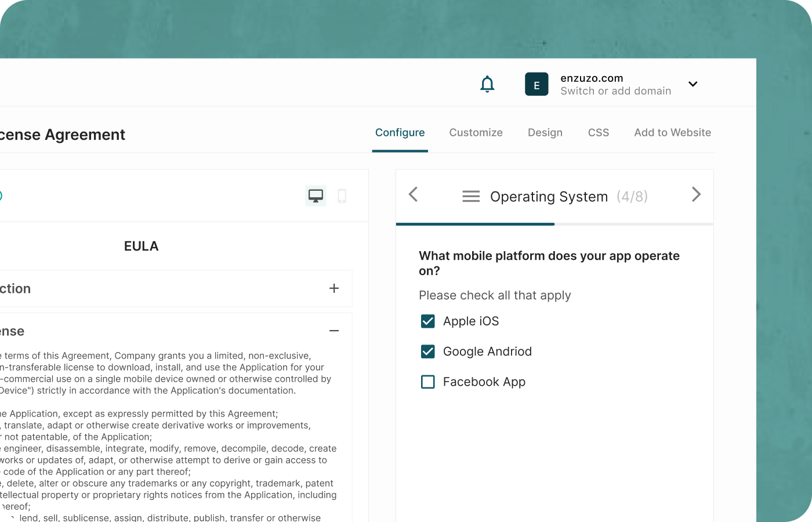This screenshot has width=812, height=522.
Task: Select the CSS tab
Action: [x=599, y=132]
